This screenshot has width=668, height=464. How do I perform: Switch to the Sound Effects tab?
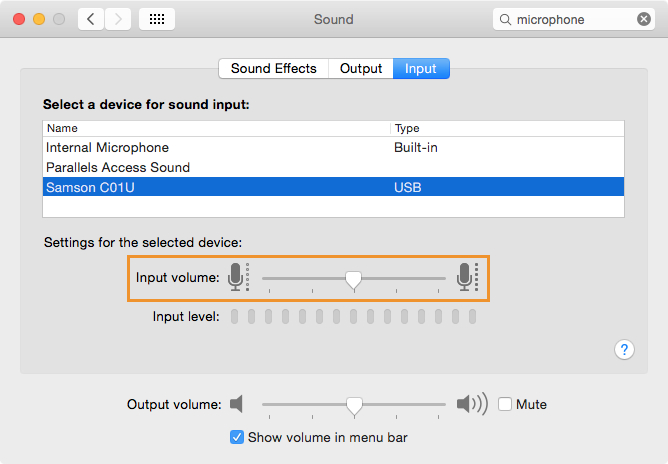pyautogui.click(x=274, y=69)
